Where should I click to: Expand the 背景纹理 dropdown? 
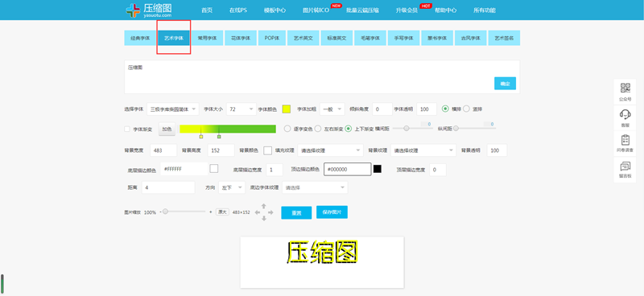coord(424,150)
